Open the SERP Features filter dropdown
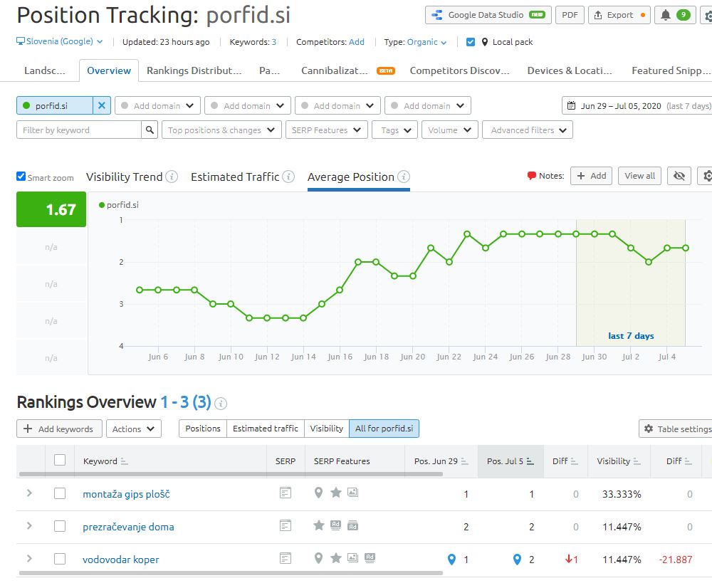 (x=327, y=130)
